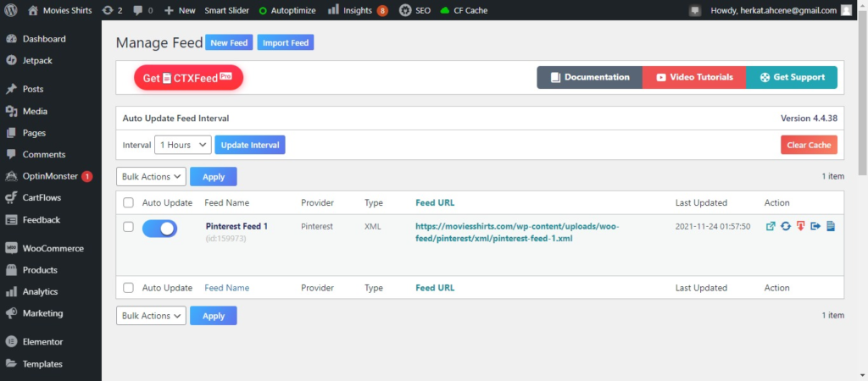Open the feed log document icon

tap(831, 227)
